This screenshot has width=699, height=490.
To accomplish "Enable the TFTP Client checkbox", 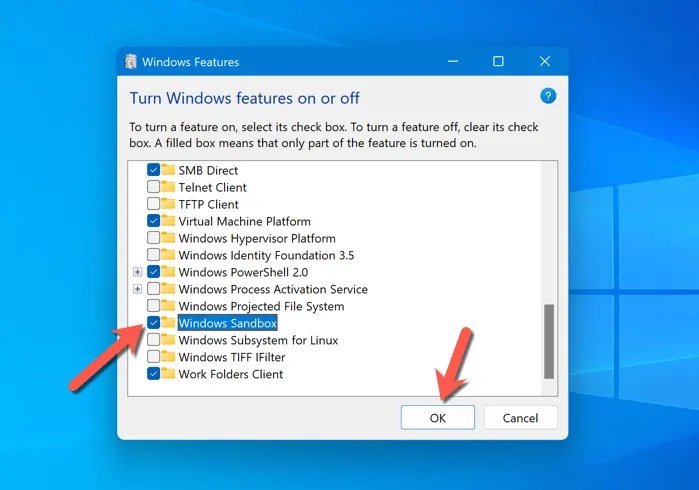I will [x=153, y=204].
